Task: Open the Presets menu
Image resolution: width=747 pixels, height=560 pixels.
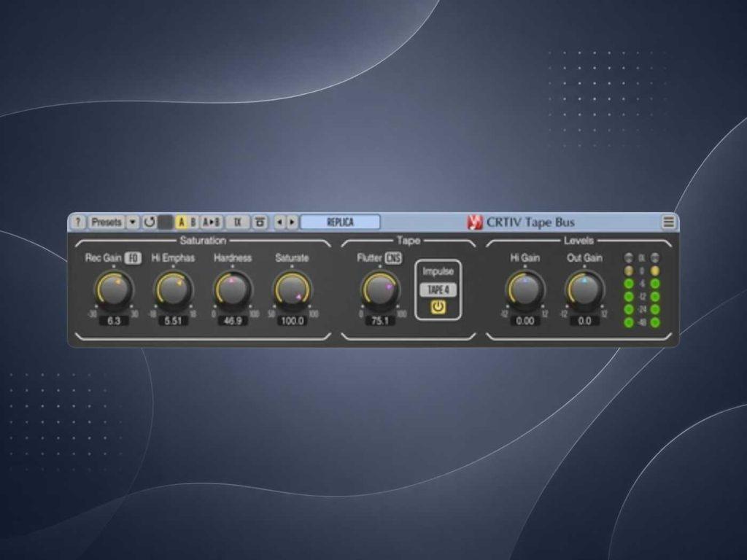Action: pos(107,222)
